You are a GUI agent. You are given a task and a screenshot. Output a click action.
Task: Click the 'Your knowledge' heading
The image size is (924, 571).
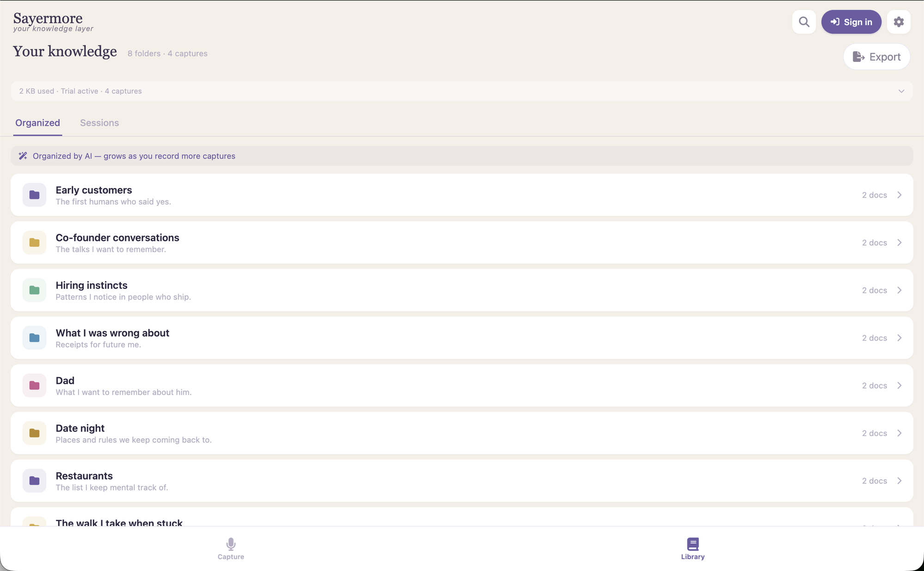coord(65,51)
